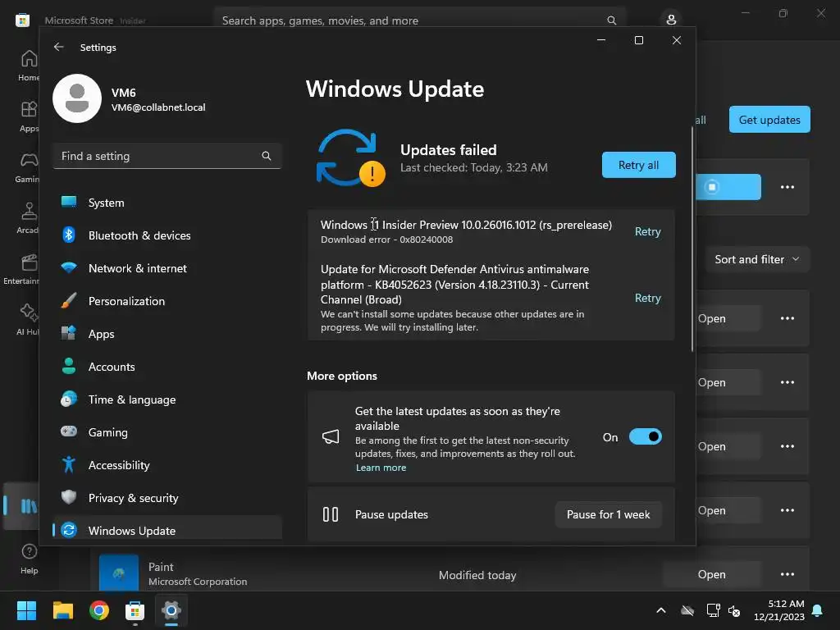Viewport: 840px width, 630px height.
Task: Open the Windows Start menu
Action: click(x=26, y=610)
